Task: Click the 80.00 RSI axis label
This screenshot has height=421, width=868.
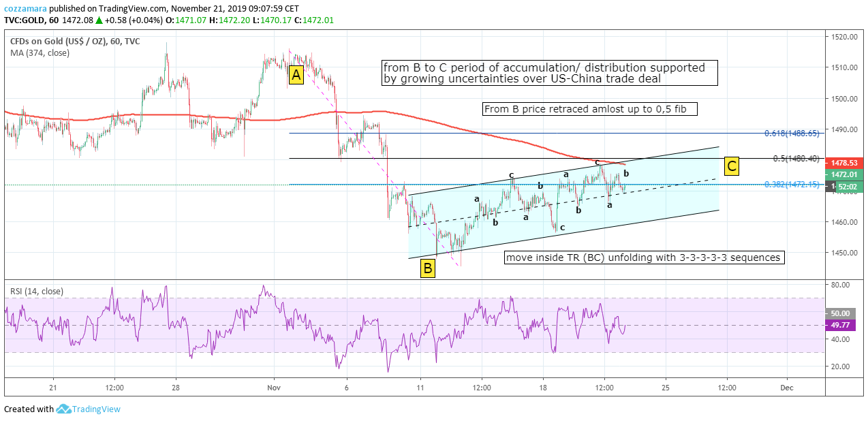Action: (841, 284)
